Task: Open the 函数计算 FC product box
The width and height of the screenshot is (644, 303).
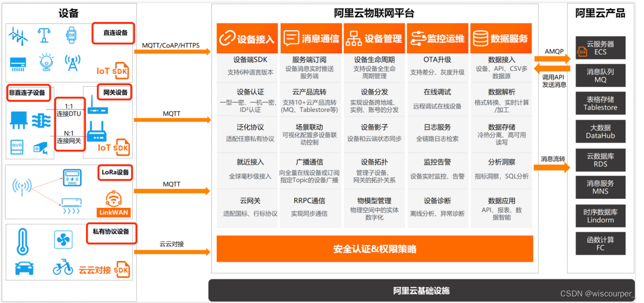Action: point(600,244)
